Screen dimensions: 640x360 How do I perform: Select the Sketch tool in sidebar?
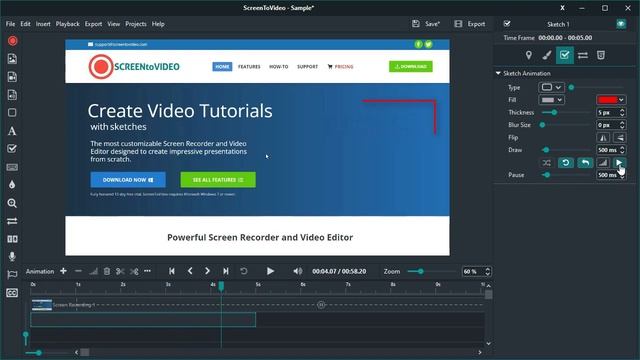[12, 149]
